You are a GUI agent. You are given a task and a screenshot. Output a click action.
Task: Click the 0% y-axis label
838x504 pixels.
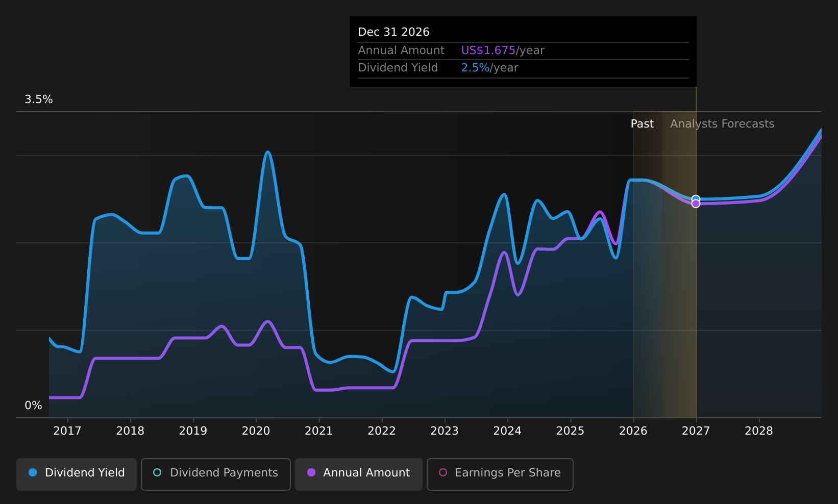[34, 406]
